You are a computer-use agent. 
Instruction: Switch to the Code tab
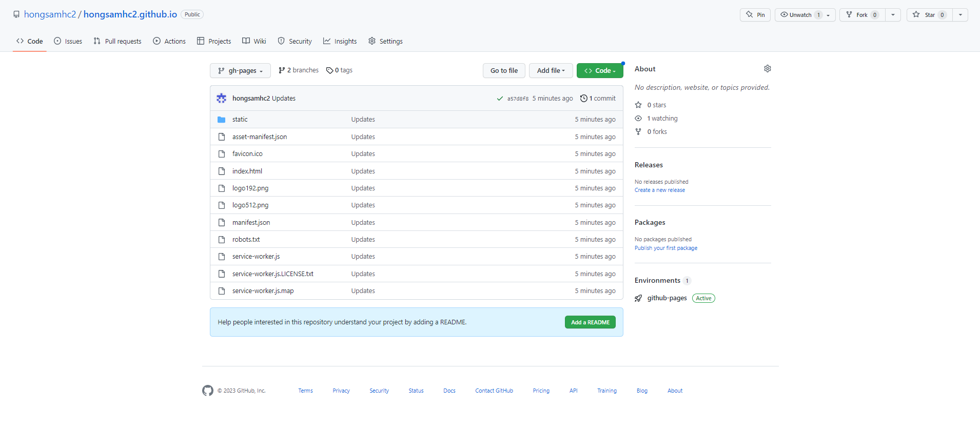pos(30,41)
